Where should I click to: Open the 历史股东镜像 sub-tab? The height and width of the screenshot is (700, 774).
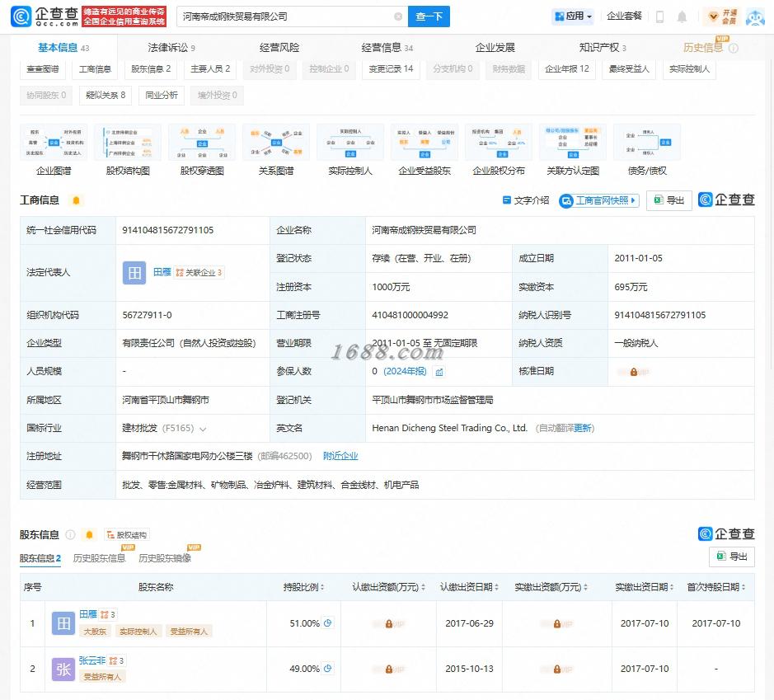[165, 558]
